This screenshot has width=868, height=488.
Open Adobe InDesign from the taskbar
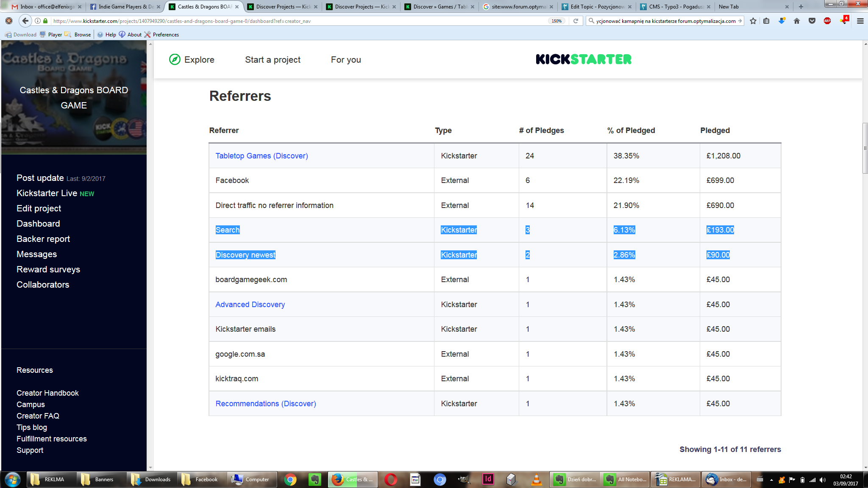coord(488,480)
